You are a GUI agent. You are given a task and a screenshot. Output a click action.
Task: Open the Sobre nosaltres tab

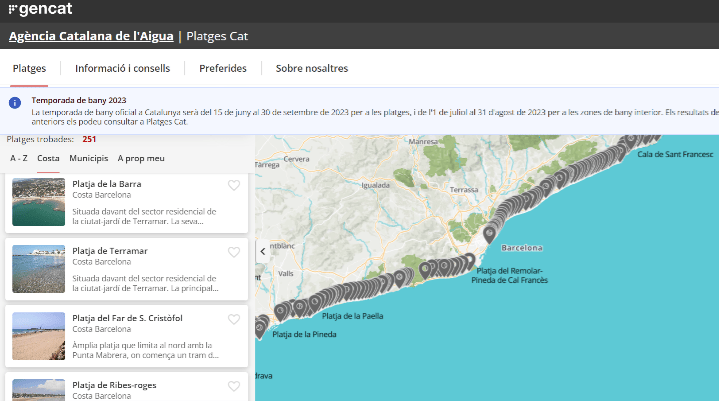pos(312,68)
